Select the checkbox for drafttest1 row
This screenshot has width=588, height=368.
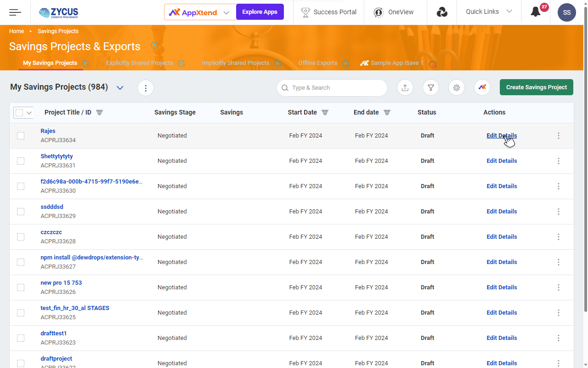21,338
